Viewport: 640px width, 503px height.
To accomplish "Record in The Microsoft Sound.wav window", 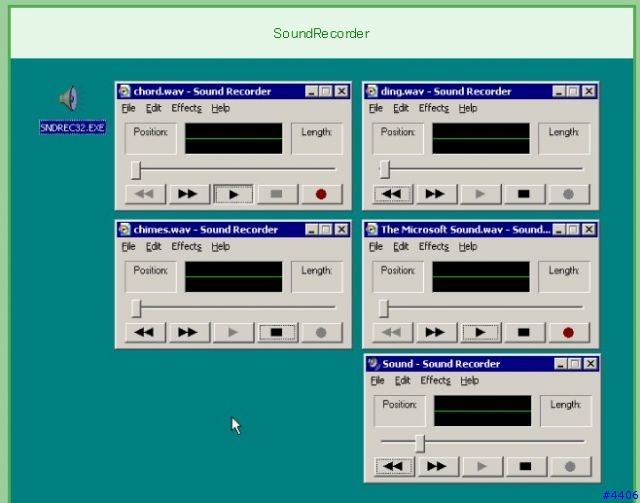I will pyautogui.click(x=569, y=332).
